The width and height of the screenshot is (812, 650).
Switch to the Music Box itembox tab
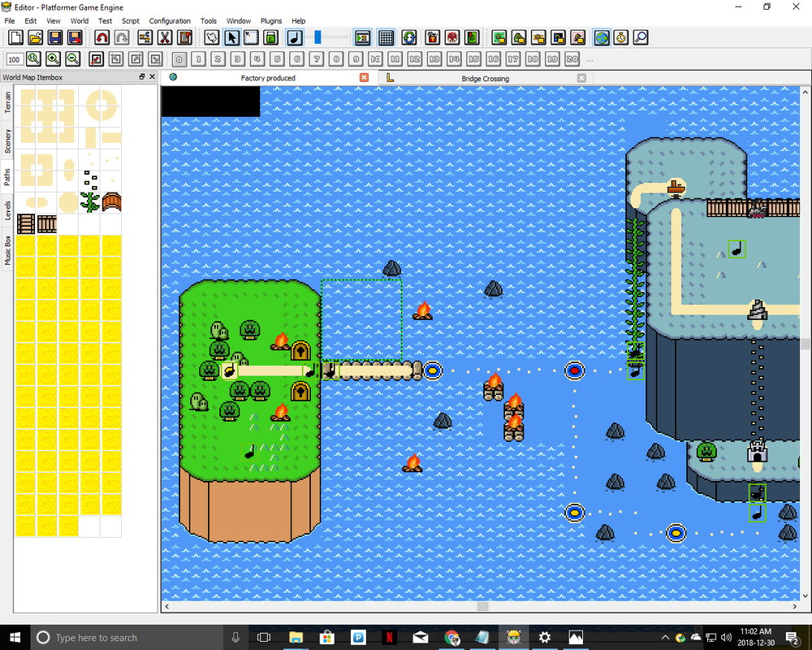tap(7, 250)
